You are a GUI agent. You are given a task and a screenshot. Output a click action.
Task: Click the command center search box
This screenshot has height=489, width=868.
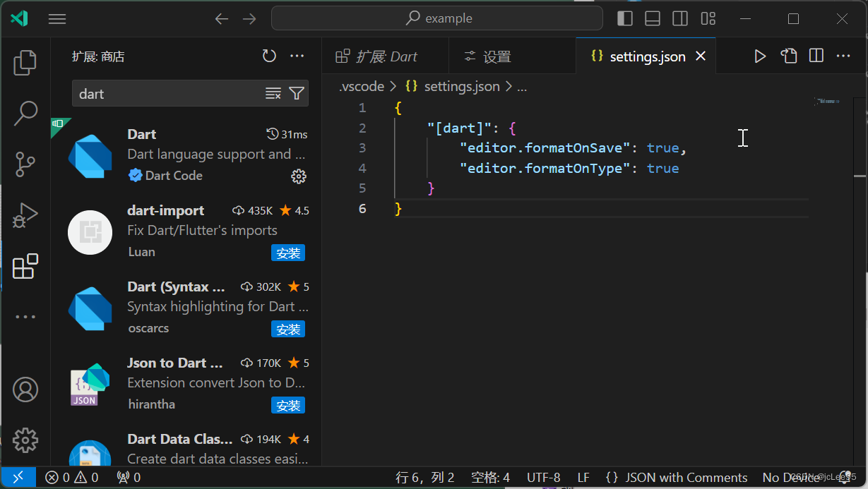point(436,18)
